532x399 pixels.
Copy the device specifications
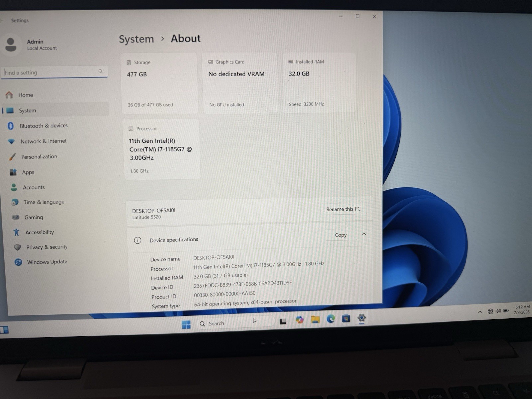(341, 235)
